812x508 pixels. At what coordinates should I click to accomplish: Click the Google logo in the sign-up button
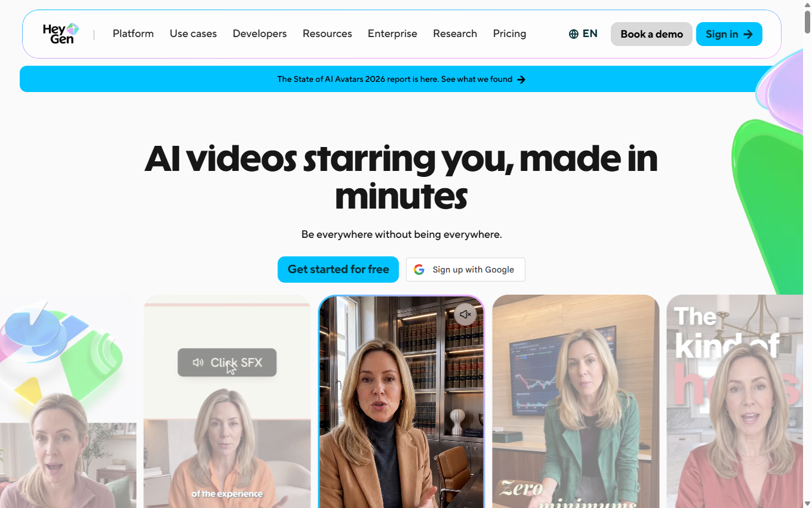click(x=420, y=270)
